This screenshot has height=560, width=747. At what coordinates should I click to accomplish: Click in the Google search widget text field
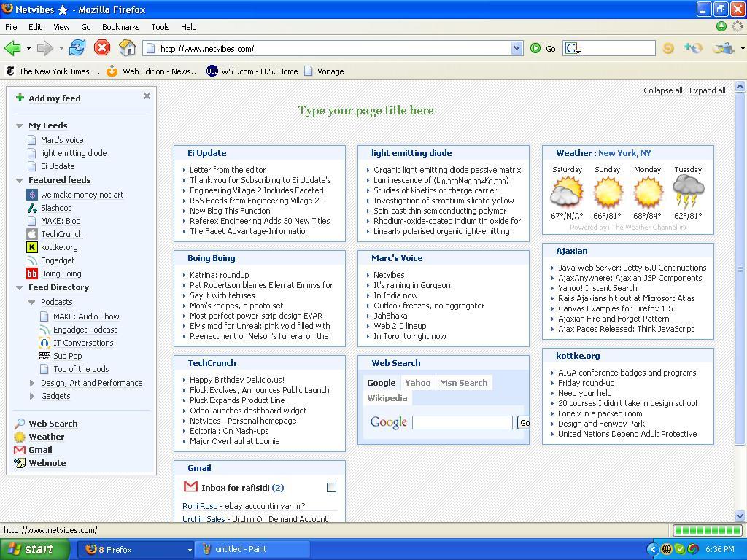pos(462,422)
